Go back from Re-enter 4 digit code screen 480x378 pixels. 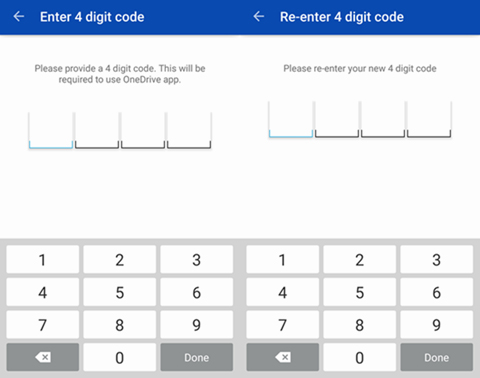coord(259,16)
